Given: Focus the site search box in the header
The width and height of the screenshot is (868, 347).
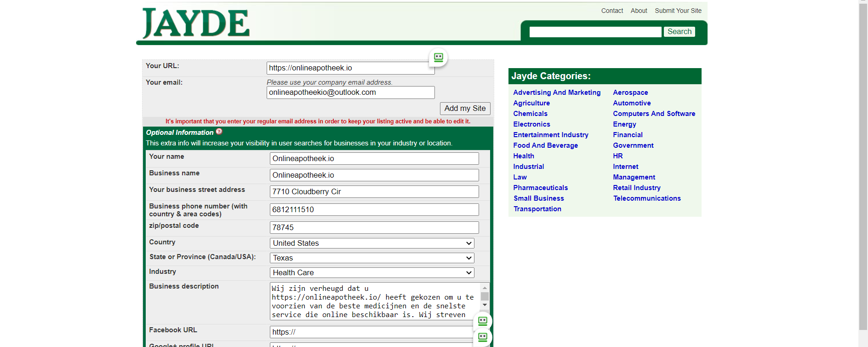Looking at the screenshot, I should pyautogui.click(x=595, y=32).
